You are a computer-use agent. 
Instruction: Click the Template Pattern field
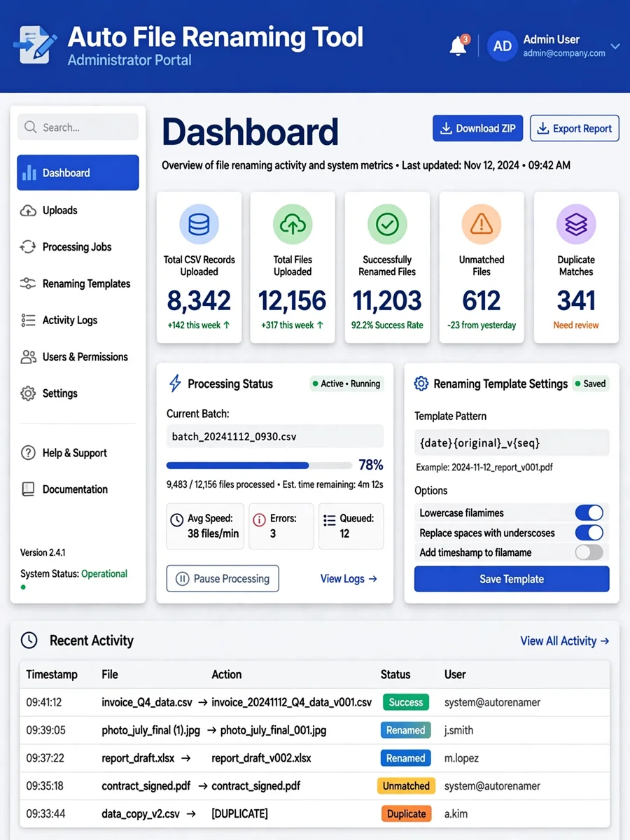point(512,443)
